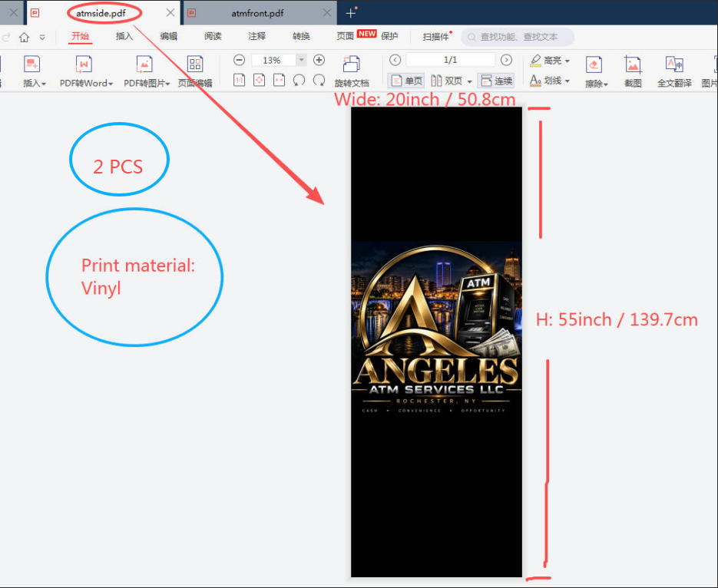Click the 1/1 page number field
The width and height of the screenshot is (718, 588).
[451, 60]
